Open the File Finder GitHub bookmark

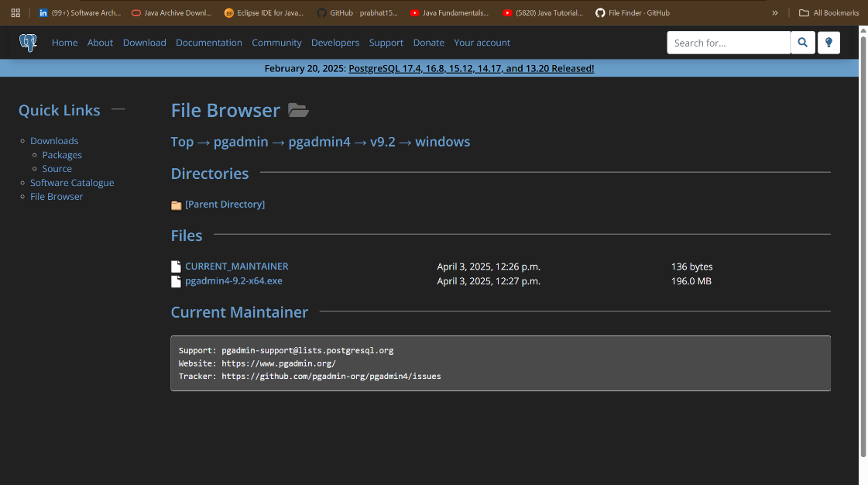tap(633, 12)
